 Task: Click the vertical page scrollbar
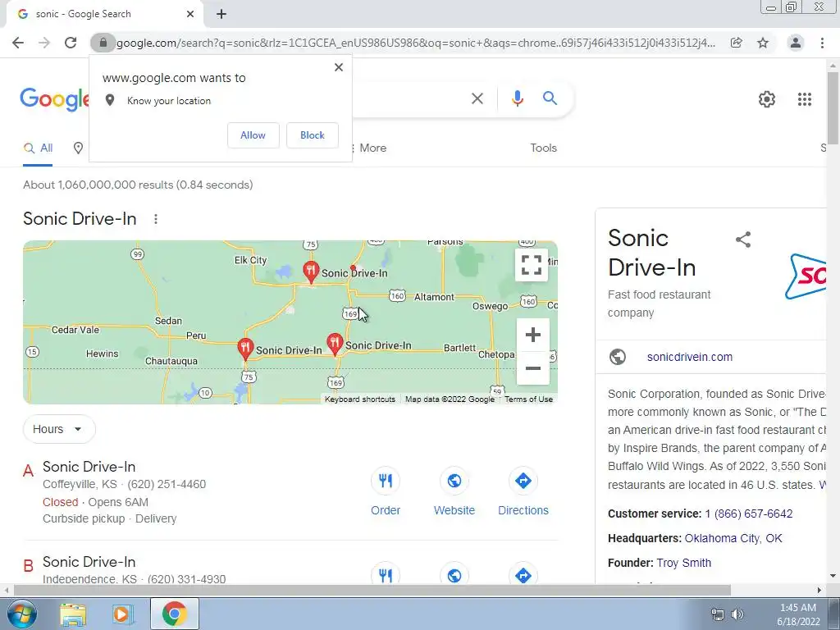click(x=833, y=107)
